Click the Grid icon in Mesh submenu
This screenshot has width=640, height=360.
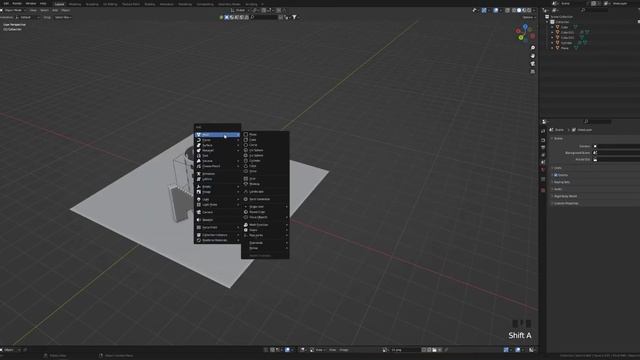click(x=246, y=179)
